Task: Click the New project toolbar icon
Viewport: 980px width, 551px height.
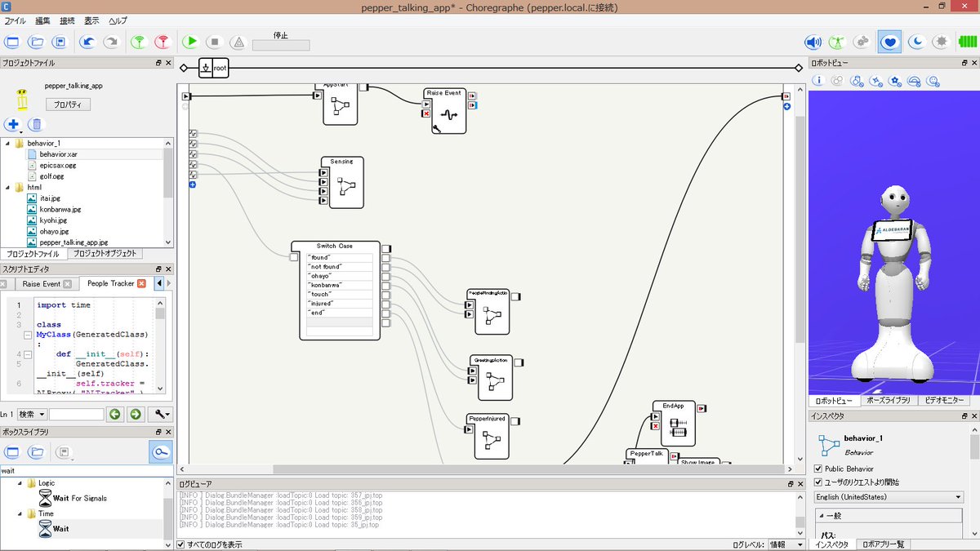Action: (12, 42)
